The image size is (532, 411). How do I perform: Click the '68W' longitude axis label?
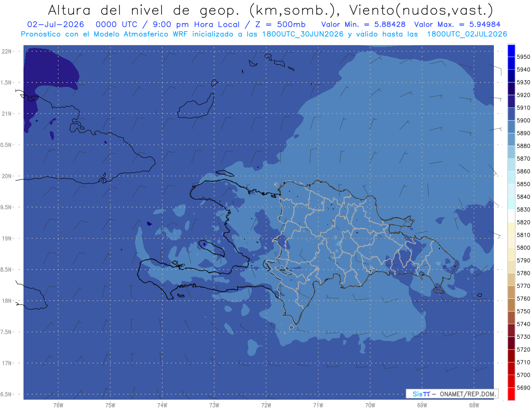point(473,405)
